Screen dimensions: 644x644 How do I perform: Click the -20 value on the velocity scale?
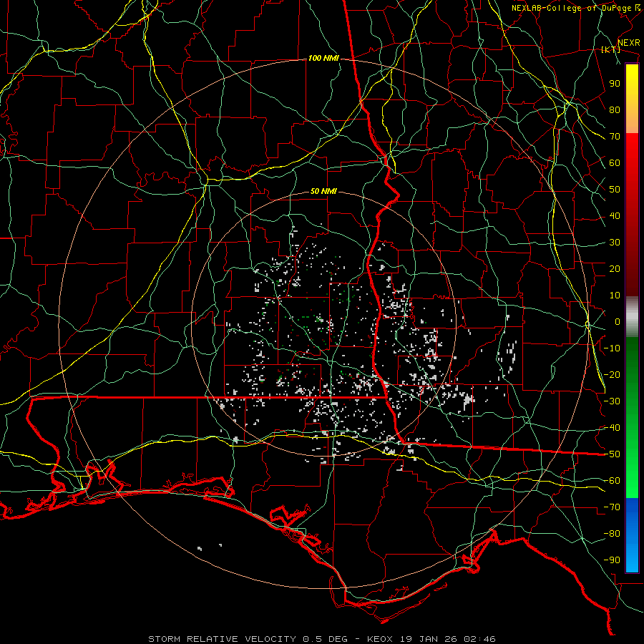click(x=612, y=374)
